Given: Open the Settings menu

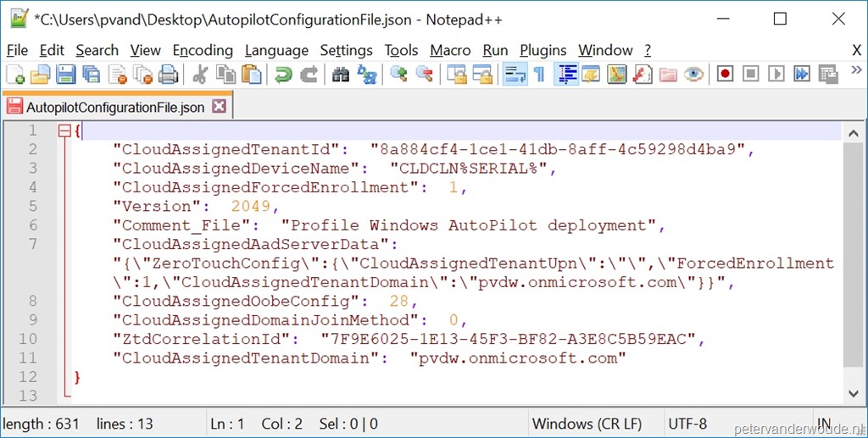Looking at the screenshot, I should 346,50.
